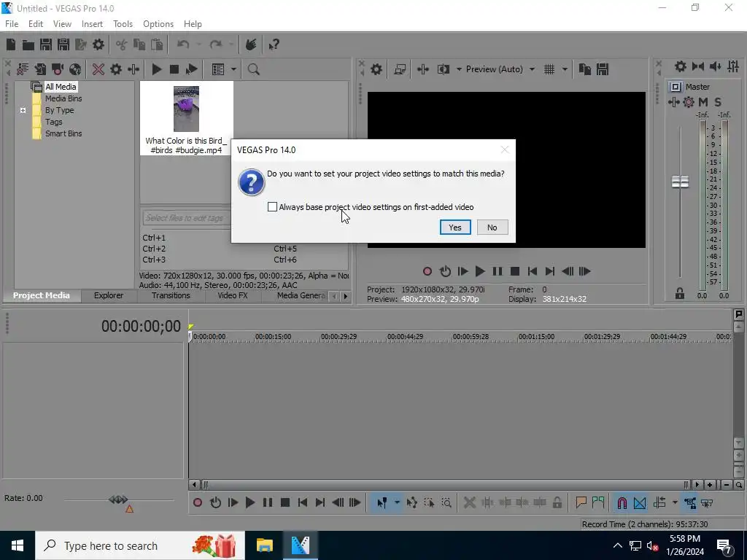Screen dimensions: 747x560
Task: Open Normal Edit Tool dropdown arrow
Action: [x=397, y=503]
